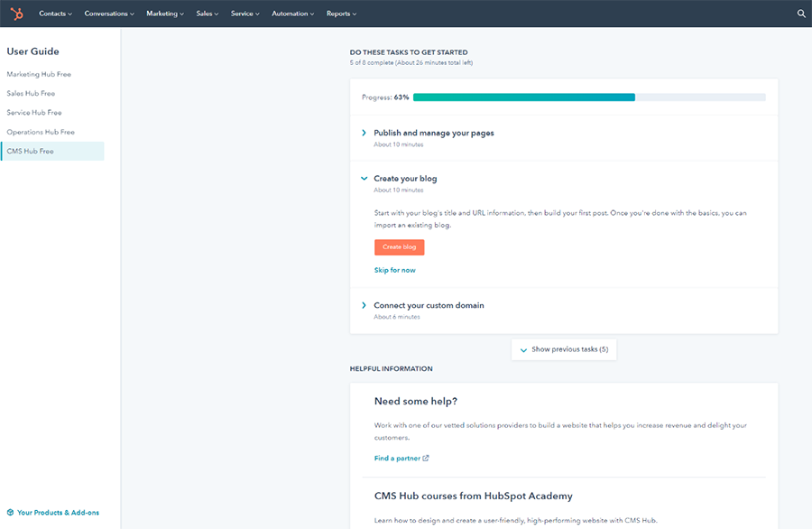Select CMS Hub Free in sidebar

[53, 152]
